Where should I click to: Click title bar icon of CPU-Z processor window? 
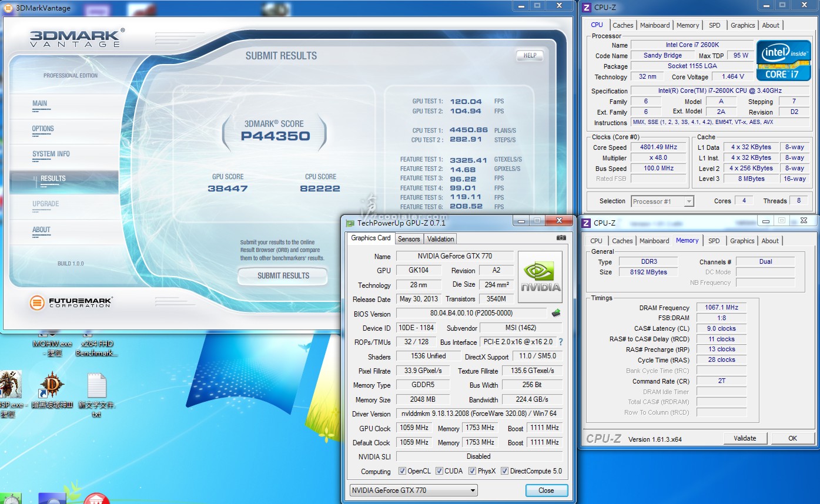pos(586,7)
